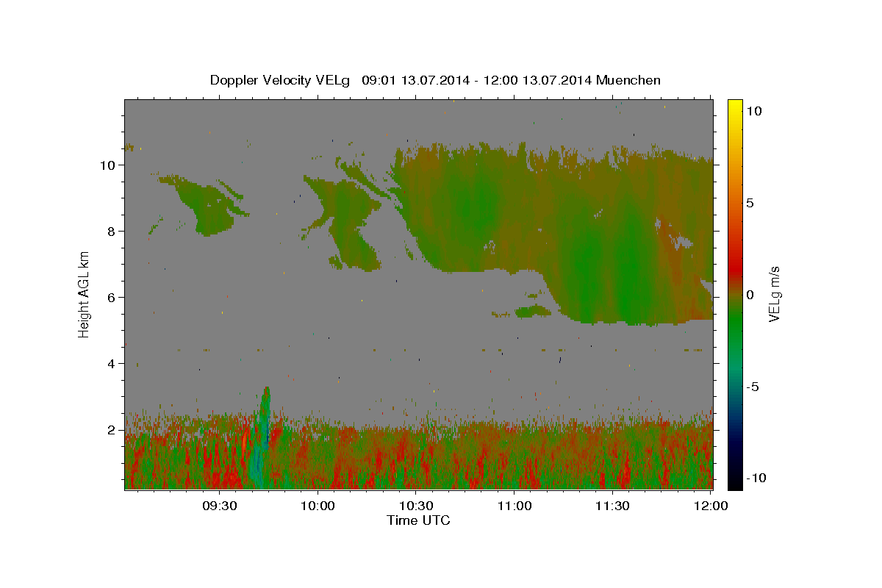Click the height tick label 10
This screenshot has width=882, height=588.
[108, 165]
